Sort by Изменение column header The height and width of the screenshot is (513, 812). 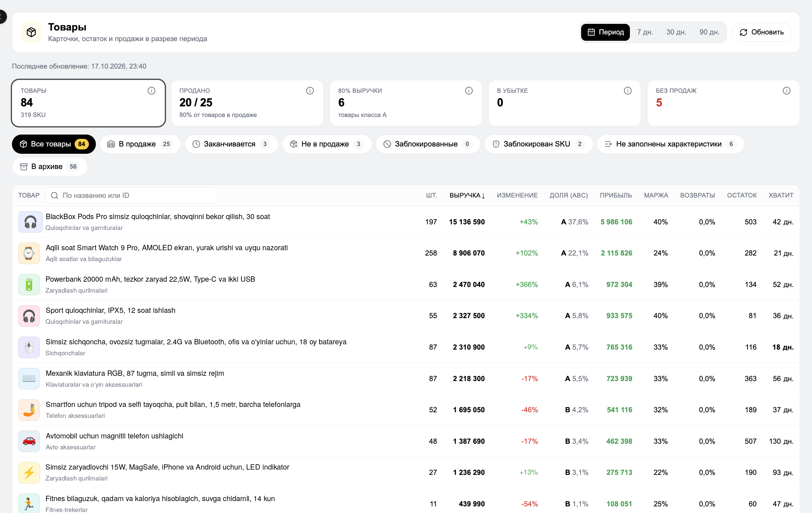(x=517, y=196)
